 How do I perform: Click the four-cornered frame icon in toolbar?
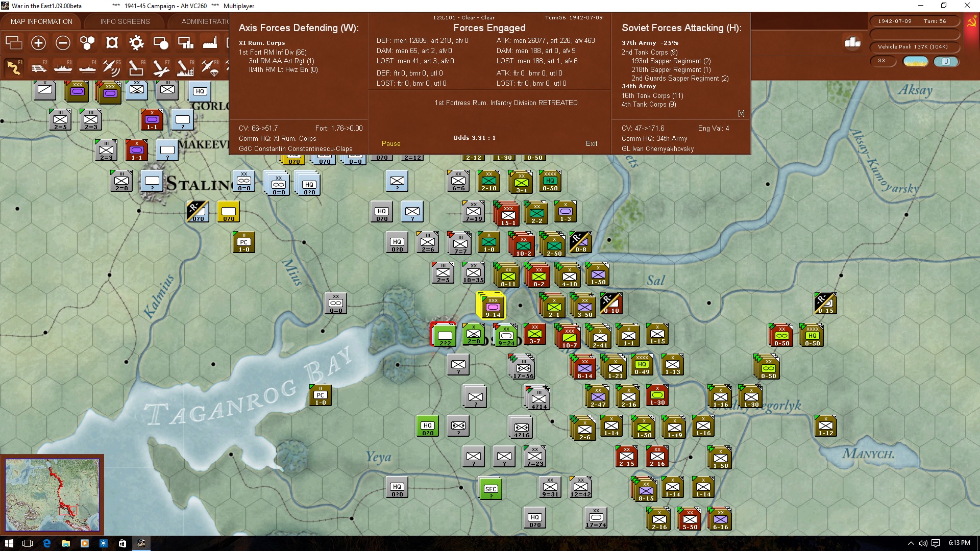tap(112, 43)
